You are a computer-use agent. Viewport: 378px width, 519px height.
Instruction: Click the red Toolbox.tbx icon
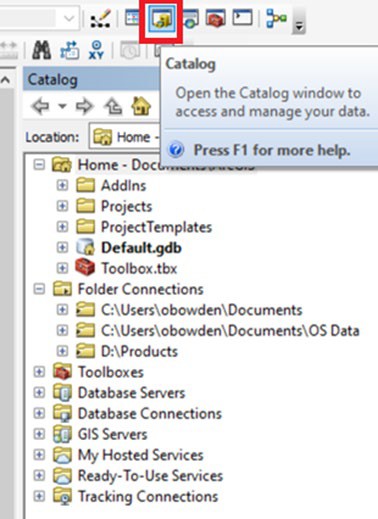(85, 267)
